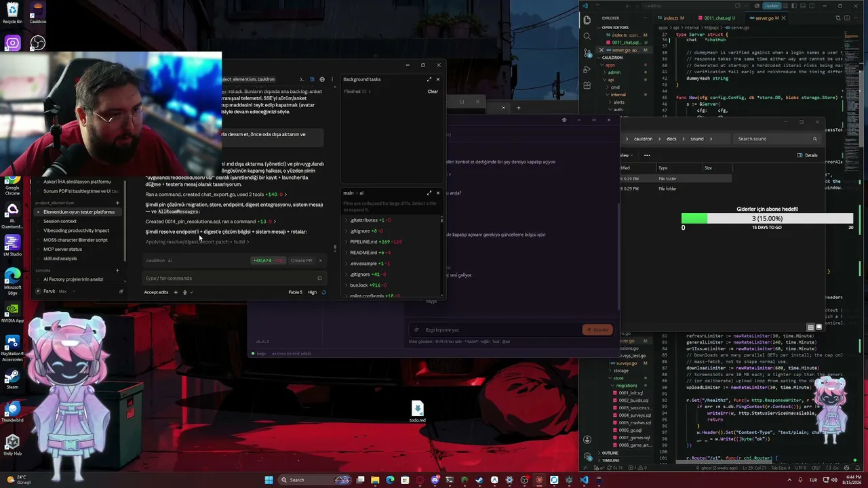Open the terminal icon in the chat header
868x488 pixels.
pyautogui.click(x=302, y=79)
